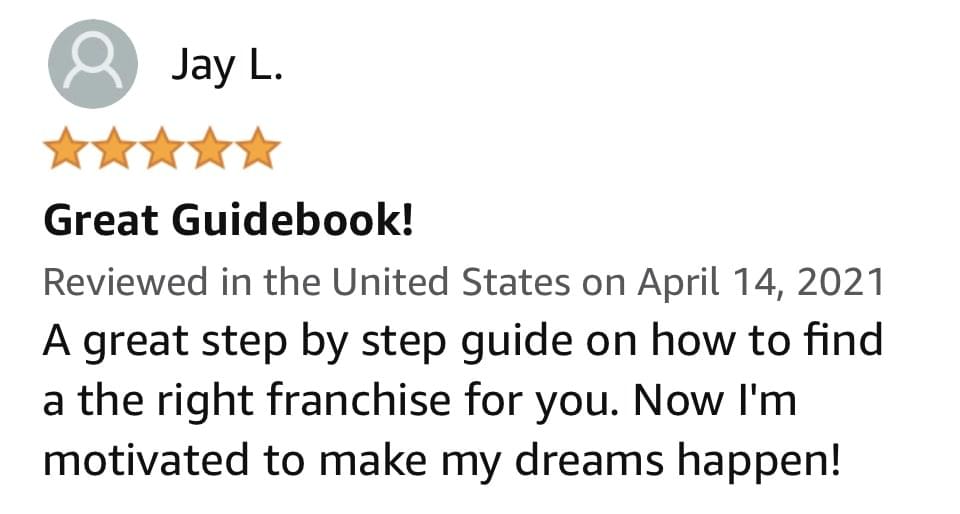The height and width of the screenshot is (514, 960).
Task: Click the first orange rating star
Action: (66, 147)
